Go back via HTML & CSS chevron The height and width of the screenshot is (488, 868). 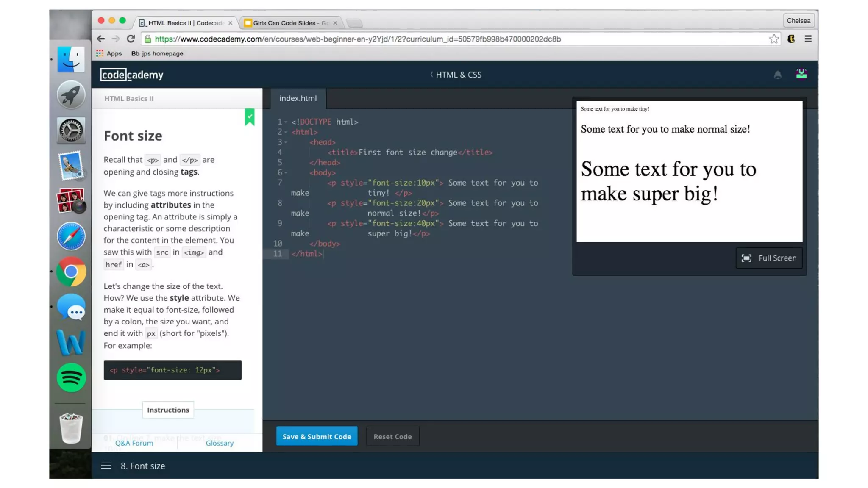432,75
